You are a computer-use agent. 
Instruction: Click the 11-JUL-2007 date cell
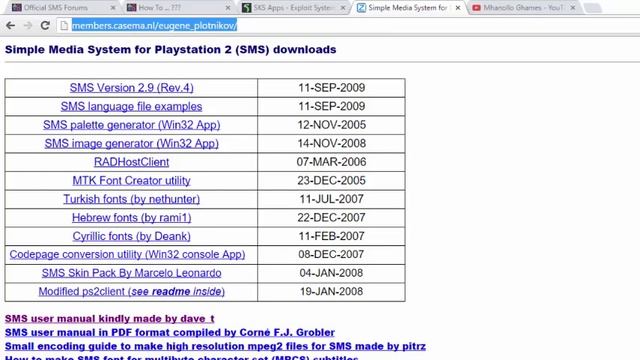pos(331,199)
